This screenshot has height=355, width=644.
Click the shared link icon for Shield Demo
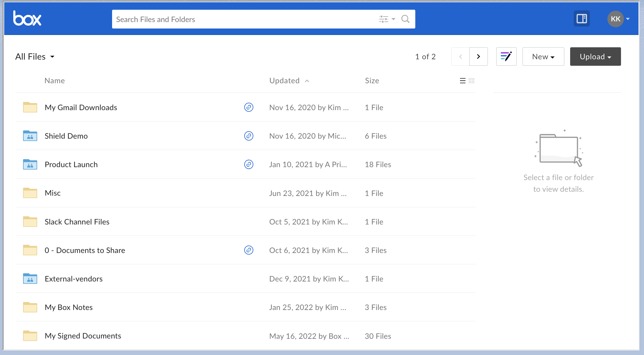pyautogui.click(x=249, y=136)
